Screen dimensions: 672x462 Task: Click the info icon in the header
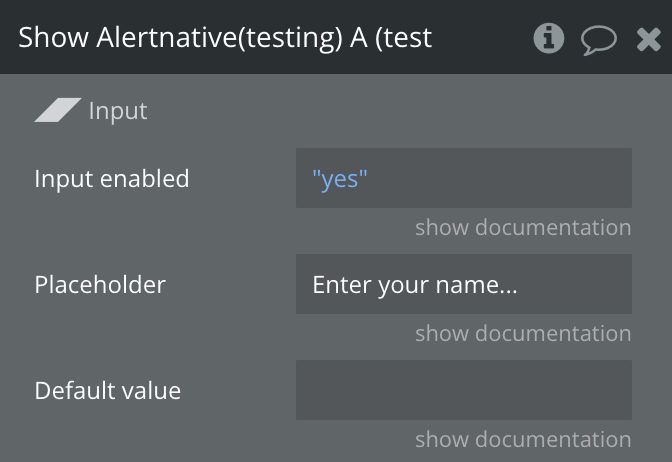tap(549, 38)
